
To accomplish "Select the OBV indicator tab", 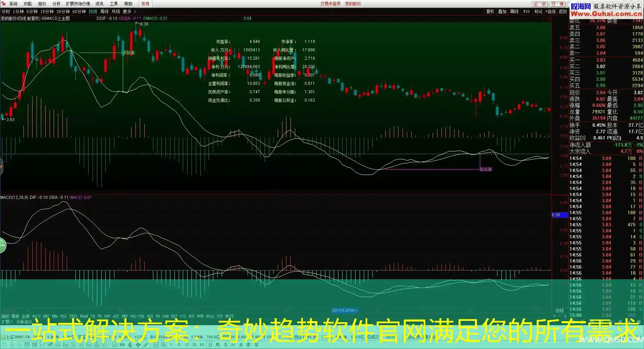I will click(x=107, y=316).
